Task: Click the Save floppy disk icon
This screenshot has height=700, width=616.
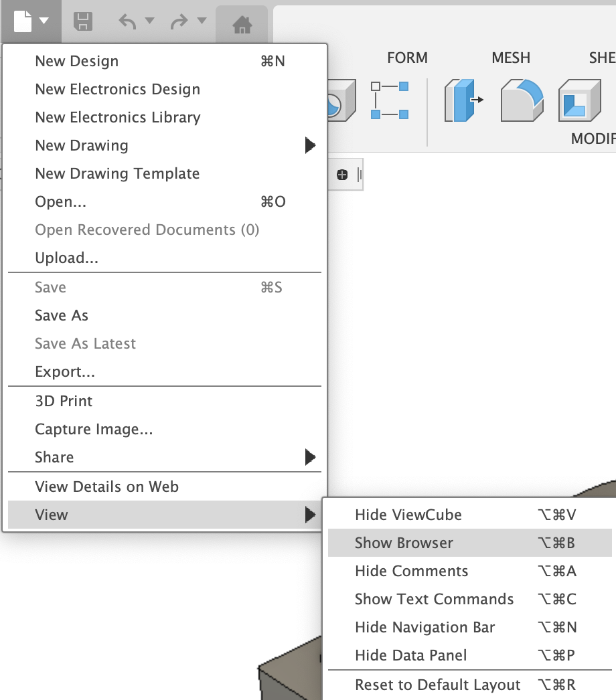Action: pos(82,21)
